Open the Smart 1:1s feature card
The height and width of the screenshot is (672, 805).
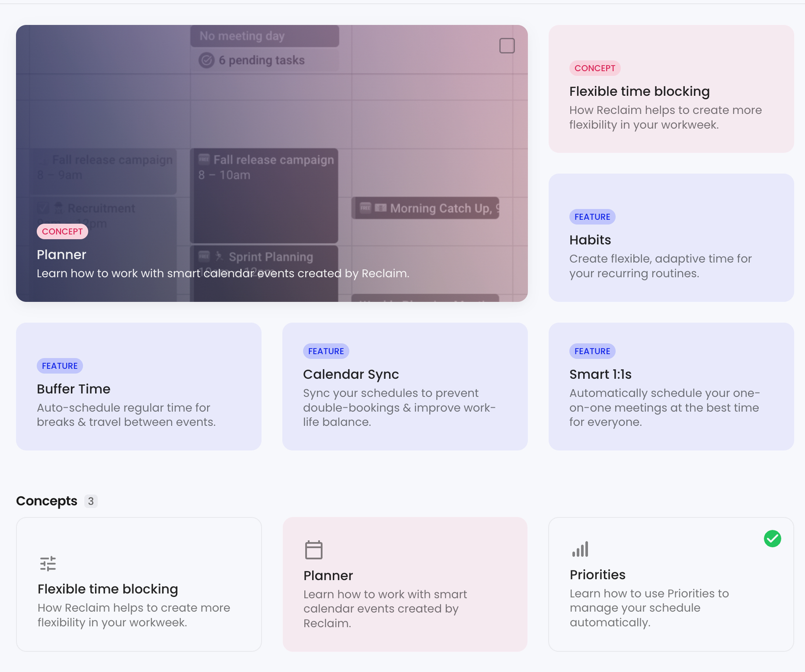click(671, 387)
